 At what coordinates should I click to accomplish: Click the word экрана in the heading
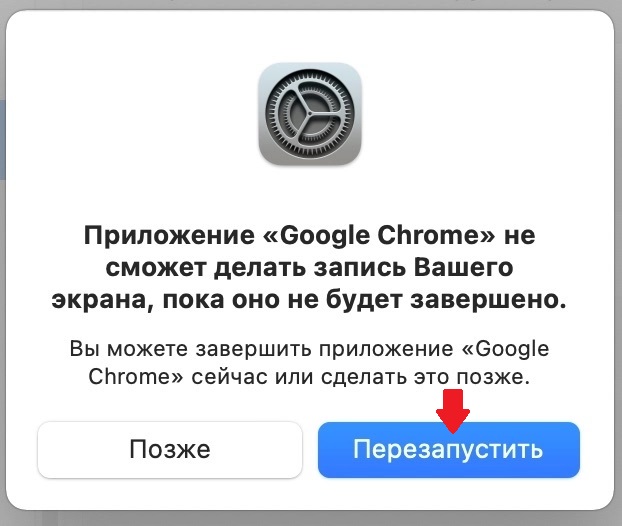click(102, 300)
